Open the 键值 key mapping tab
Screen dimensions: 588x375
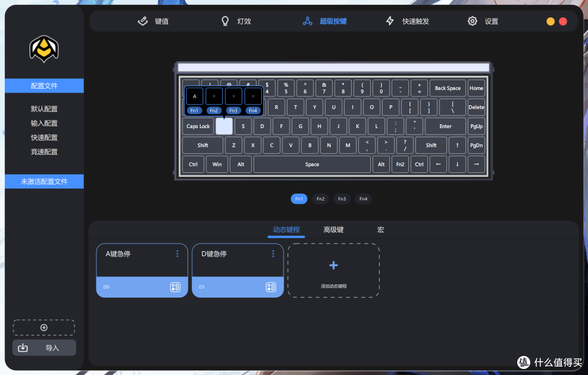tap(153, 21)
